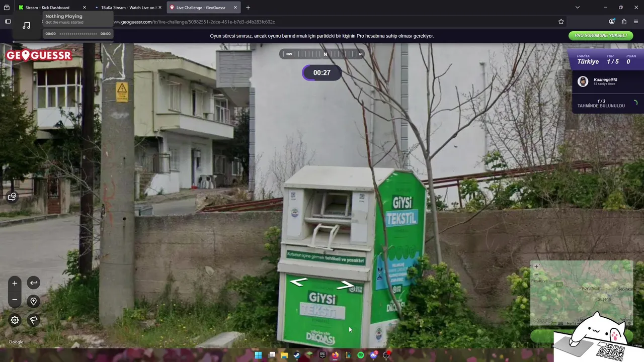Open a new browser tab
644x362 pixels.
[248, 8]
